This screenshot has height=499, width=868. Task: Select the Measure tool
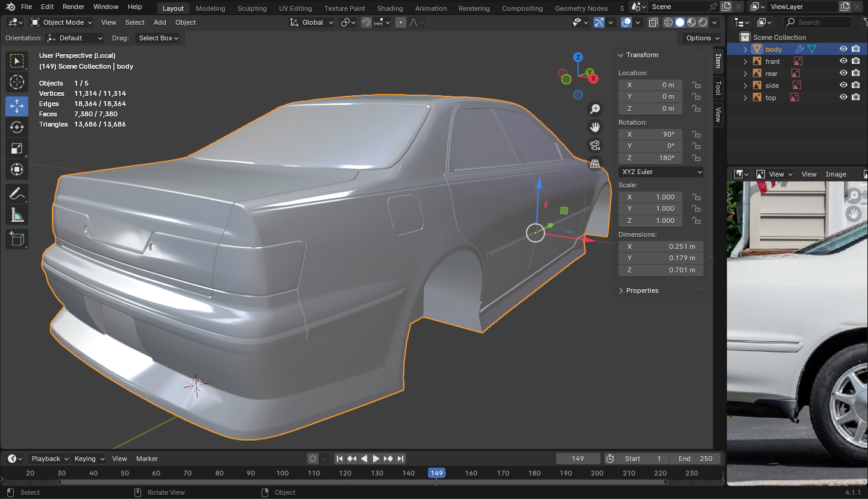pyautogui.click(x=17, y=215)
